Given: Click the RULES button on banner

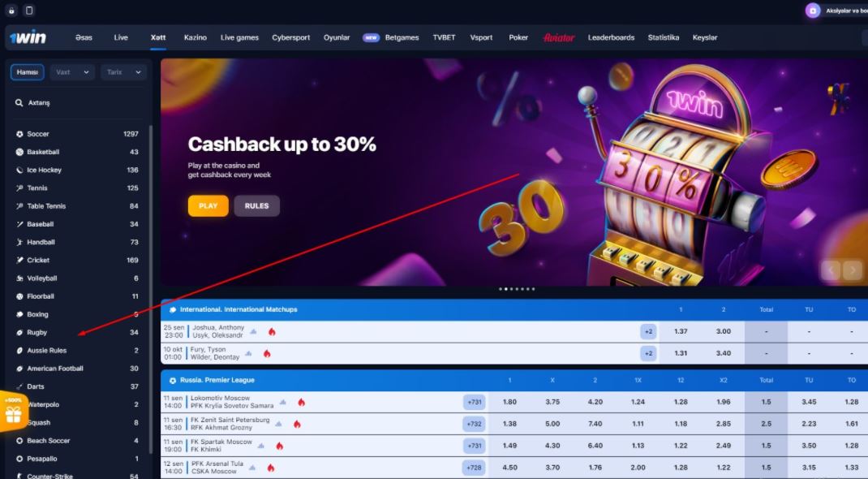Looking at the screenshot, I should coord(257,205).
